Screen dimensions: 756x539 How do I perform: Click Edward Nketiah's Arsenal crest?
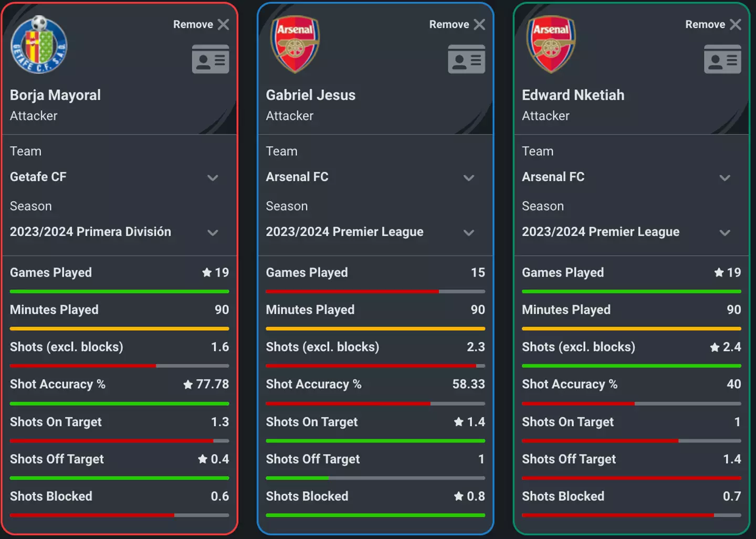click(551, 44)
